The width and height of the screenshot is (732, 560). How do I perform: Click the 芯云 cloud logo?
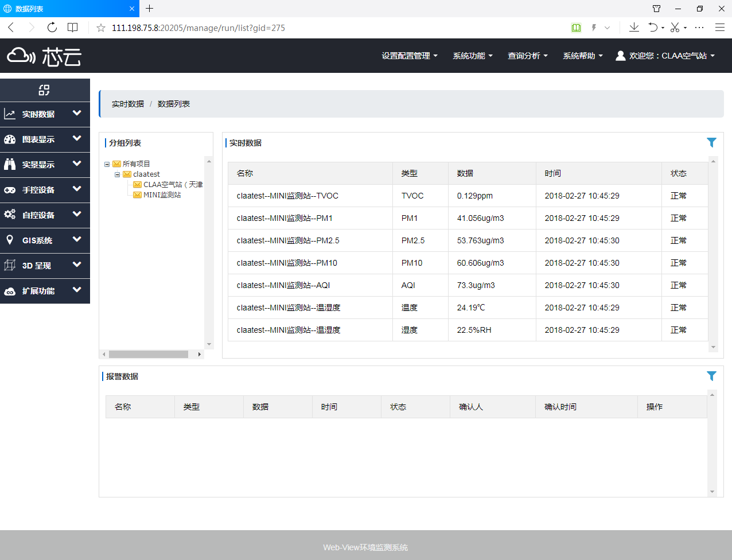[44, 56]
